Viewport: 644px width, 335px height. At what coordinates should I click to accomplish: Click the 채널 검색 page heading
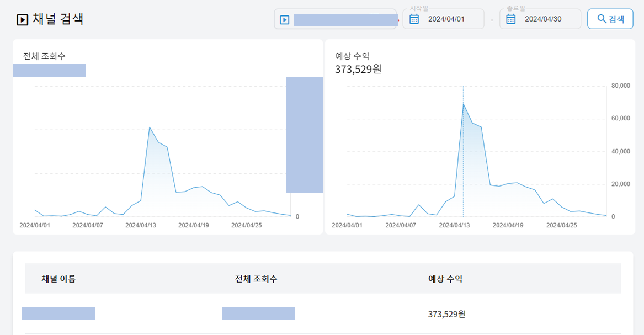(x=58, y=19)
